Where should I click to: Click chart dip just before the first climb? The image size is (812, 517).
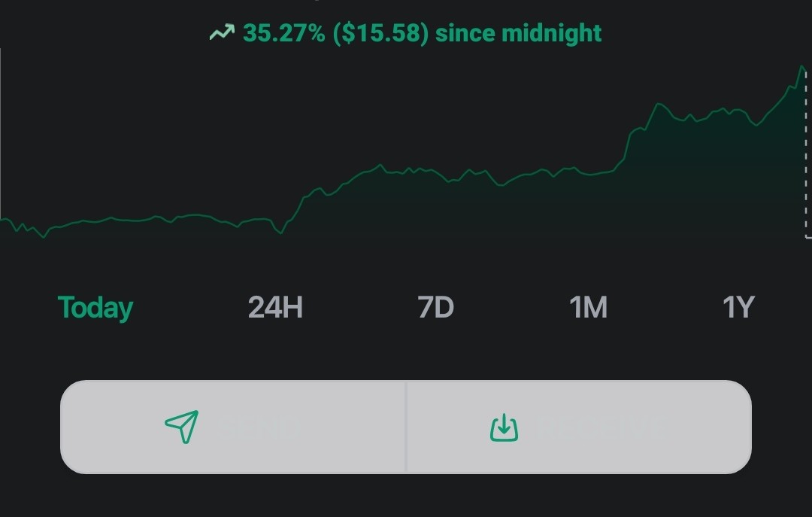(280, 233)
